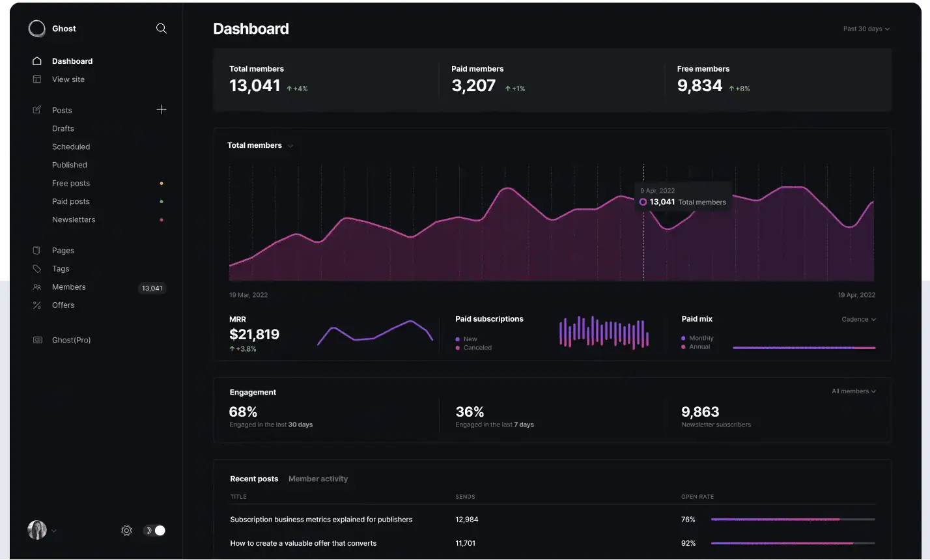Image resolution: width=930 pixels, height=560 pixels.
Task: Click the Tags icon in sidebar
Action: (37, 269)
